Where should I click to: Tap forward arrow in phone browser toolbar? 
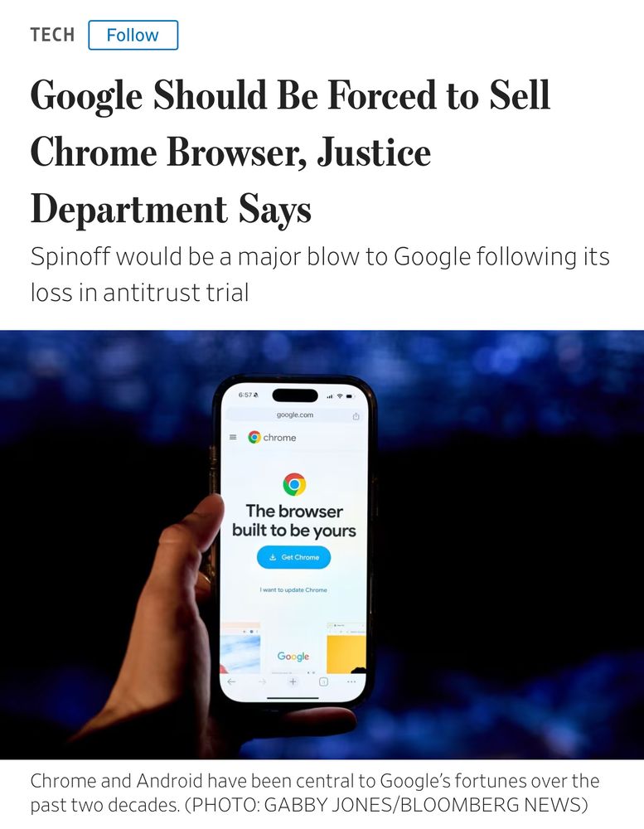(x=262, y=682)
